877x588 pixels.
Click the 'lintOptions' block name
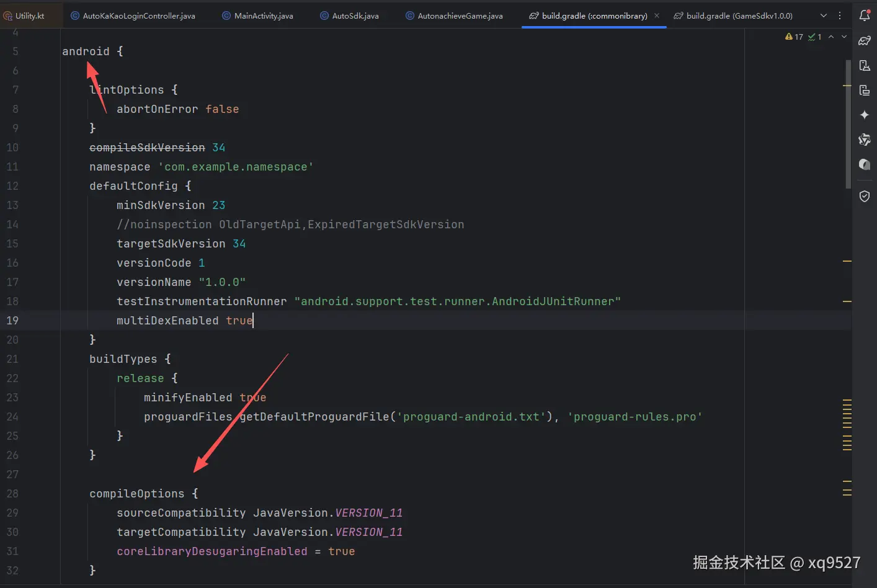[x=127, y=90]
